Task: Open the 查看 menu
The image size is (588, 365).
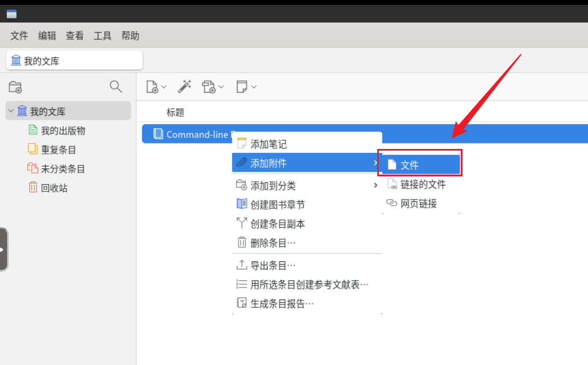Action: click(75, 35)
